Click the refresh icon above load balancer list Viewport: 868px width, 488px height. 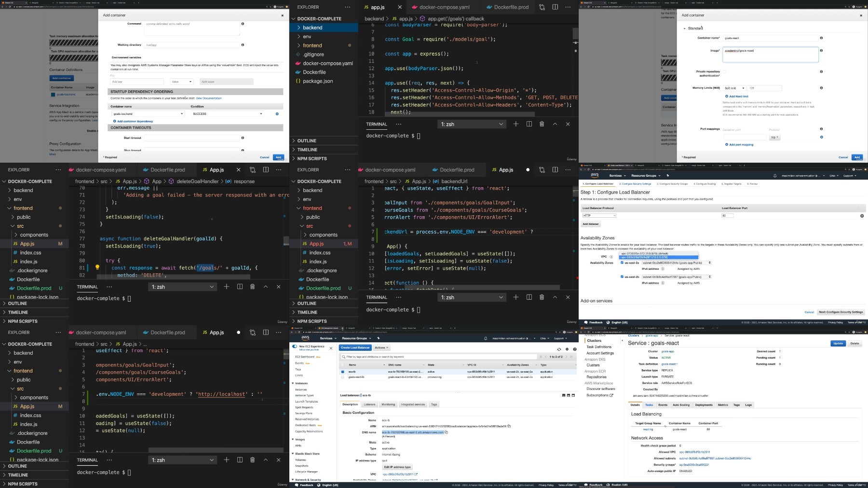(x=559, y=349)
